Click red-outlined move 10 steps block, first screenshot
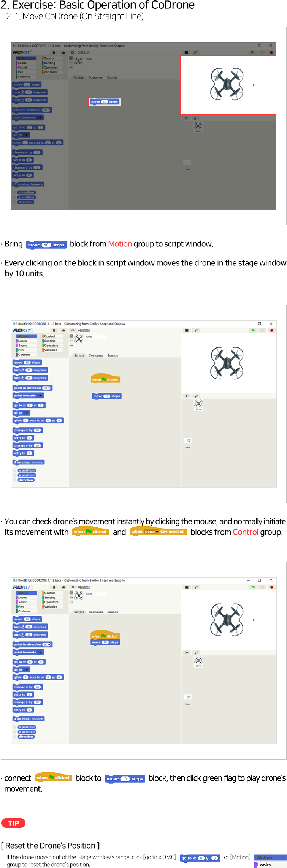The height and width of the screenshot is (868, 287). (105, 102)
